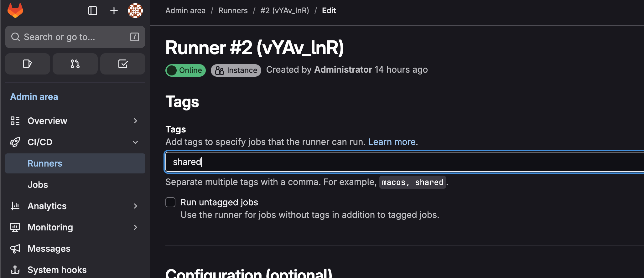Image resolution: width=644 pixels, height=278 pixels.
Task: Toggle the sidebar collapse icon
Action: (x=93, y=11)
